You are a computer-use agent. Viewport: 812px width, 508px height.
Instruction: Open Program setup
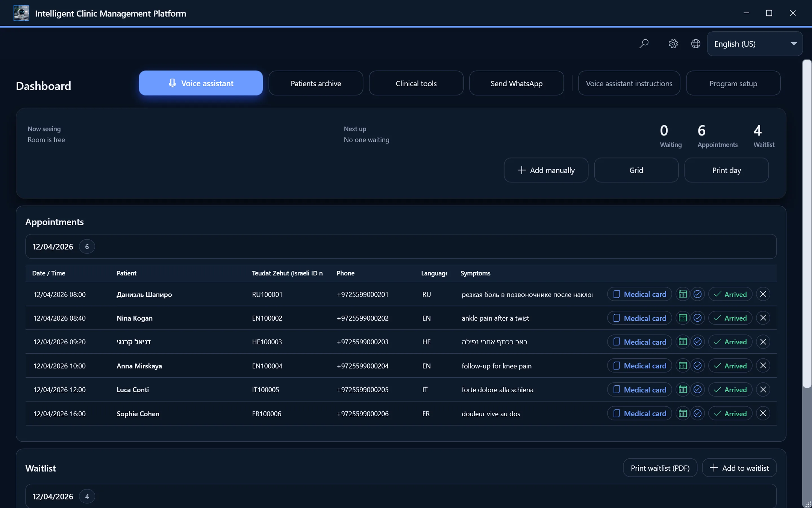(x=733, y=83)
